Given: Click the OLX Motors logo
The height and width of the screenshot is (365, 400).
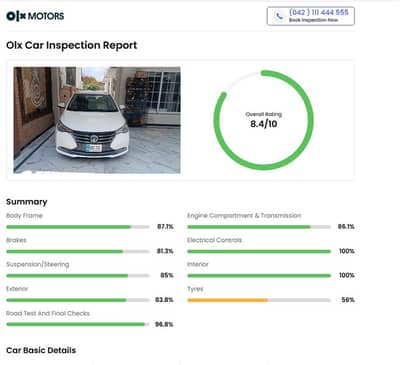Looking at the screenshot, I should (35, 16).
